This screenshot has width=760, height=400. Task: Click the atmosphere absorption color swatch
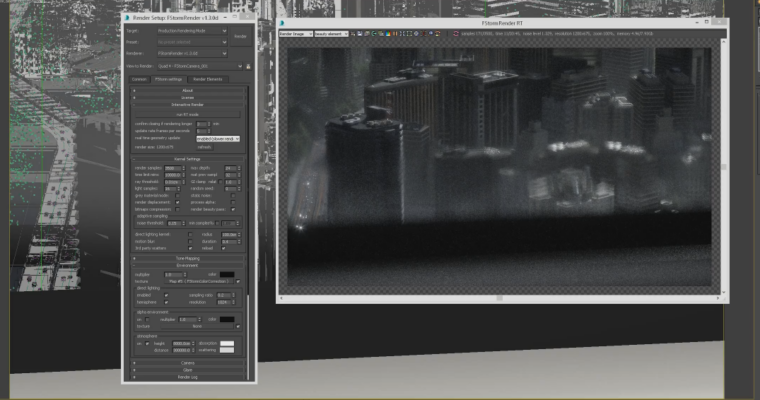click(x=228, y=343)
